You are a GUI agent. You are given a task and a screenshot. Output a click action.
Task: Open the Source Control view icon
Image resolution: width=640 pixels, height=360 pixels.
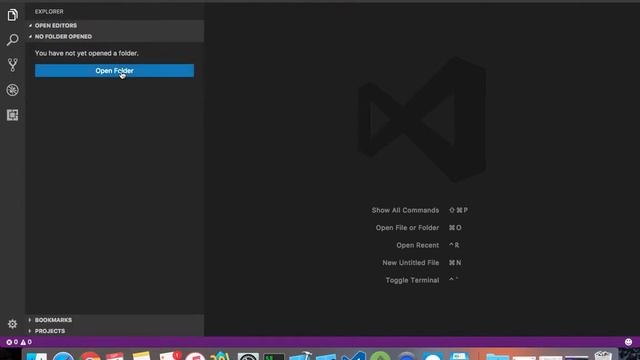coord(12,65)
